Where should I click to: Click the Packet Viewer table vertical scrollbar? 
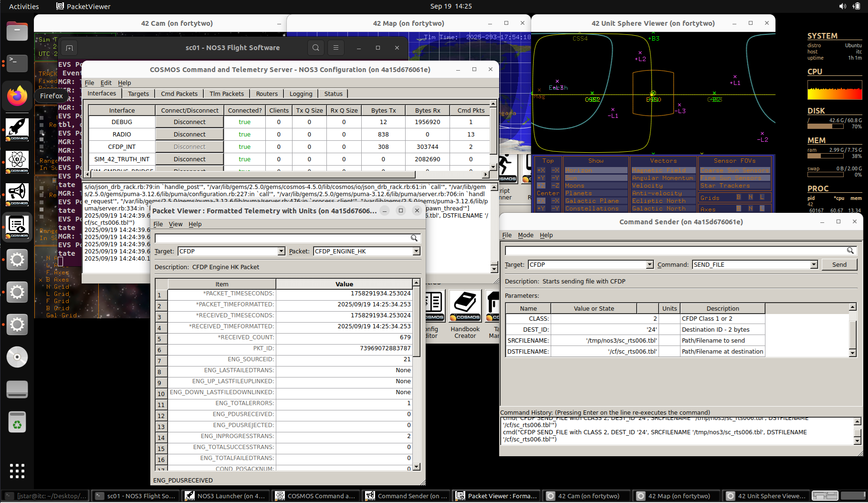coord(416,374)
